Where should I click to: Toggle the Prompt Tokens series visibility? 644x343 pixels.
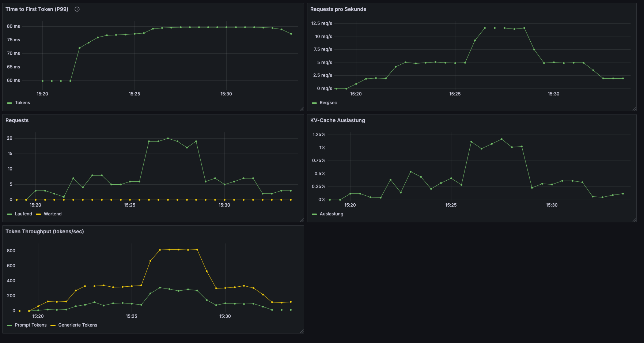(30, 325)
